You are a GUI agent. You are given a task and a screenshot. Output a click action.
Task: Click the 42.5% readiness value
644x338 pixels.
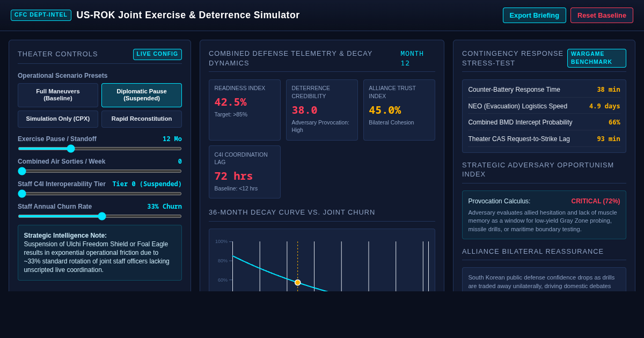231,102
